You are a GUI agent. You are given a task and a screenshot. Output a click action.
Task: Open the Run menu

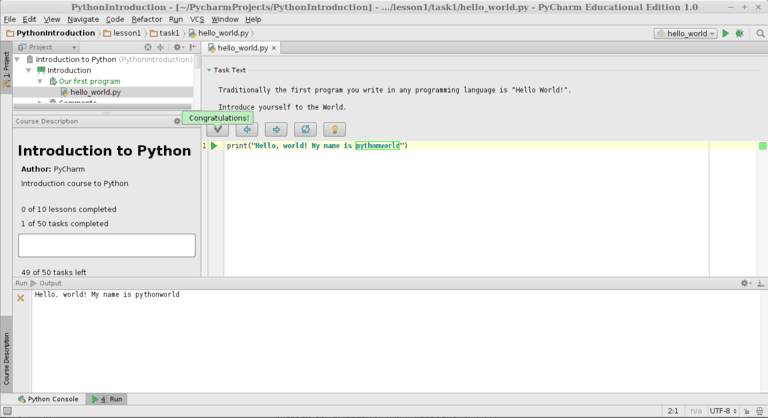point(175,19)
